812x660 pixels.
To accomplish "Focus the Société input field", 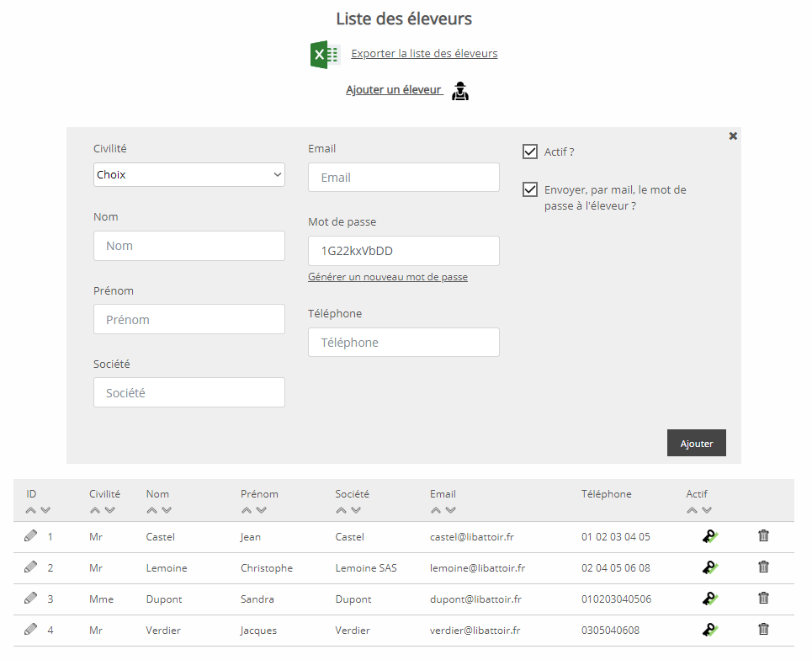I will click(189, 392).
